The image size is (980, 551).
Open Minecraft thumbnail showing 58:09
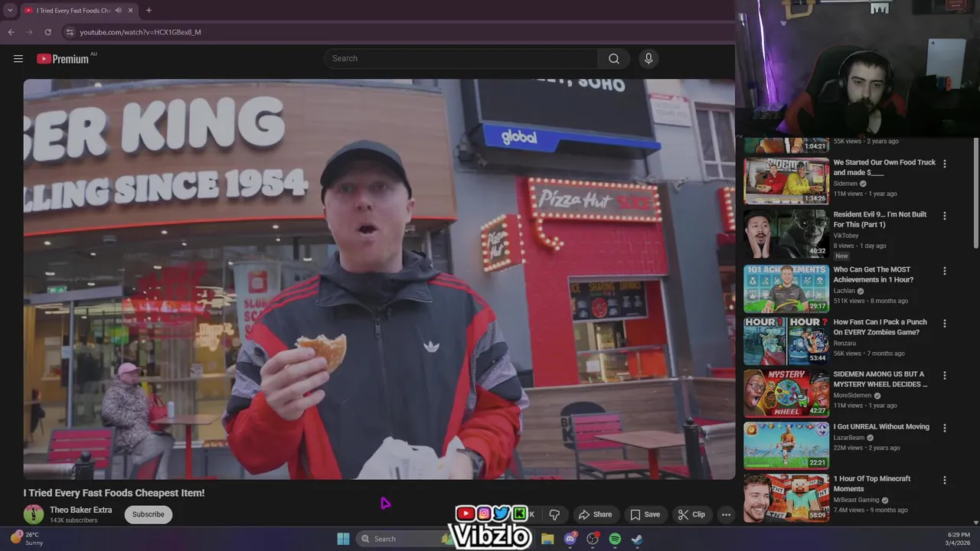[x=786, y=497]
